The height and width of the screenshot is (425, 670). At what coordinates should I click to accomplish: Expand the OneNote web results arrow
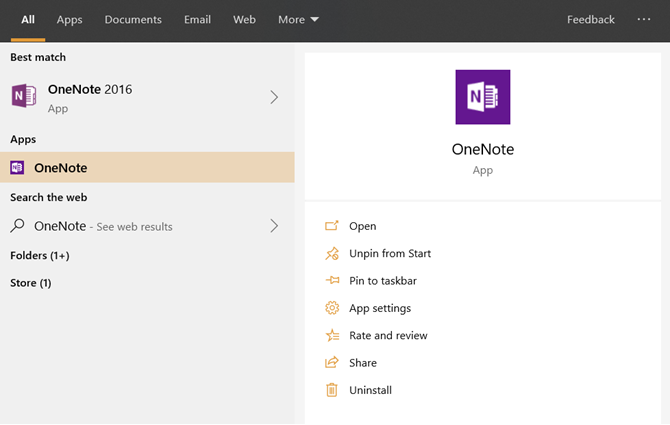pyautogui.click(x=274, y=226)
